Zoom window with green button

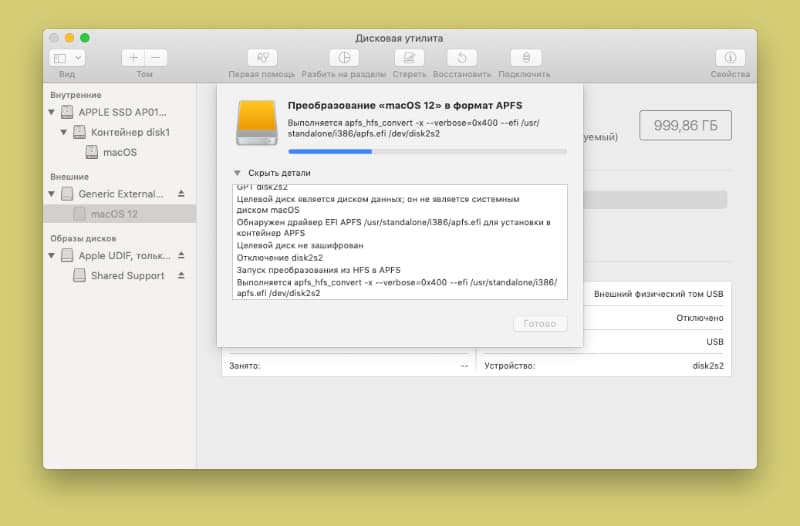(85, 38)
